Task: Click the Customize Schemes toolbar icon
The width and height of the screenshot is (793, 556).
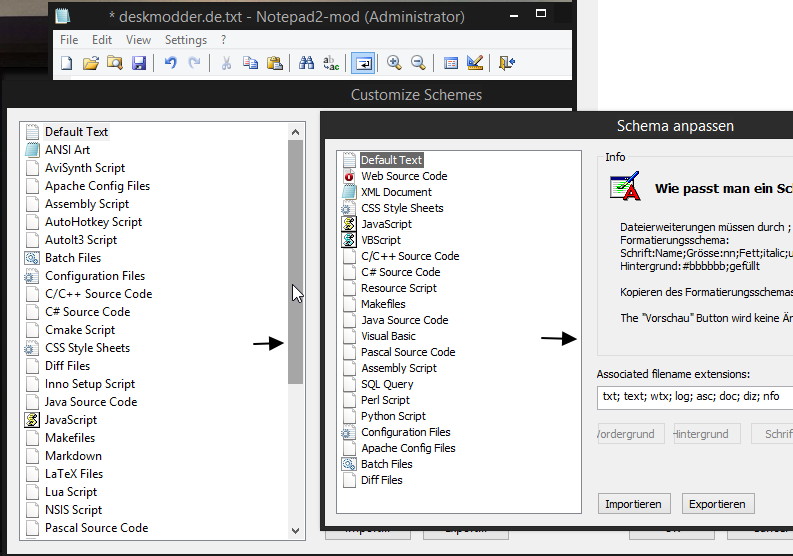Action: coord(475,63)
